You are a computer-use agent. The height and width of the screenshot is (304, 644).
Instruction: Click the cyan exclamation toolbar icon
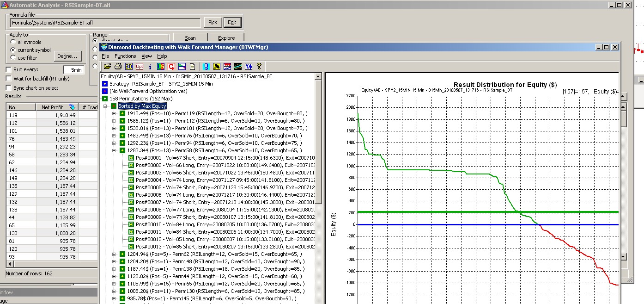coord(206,67)
